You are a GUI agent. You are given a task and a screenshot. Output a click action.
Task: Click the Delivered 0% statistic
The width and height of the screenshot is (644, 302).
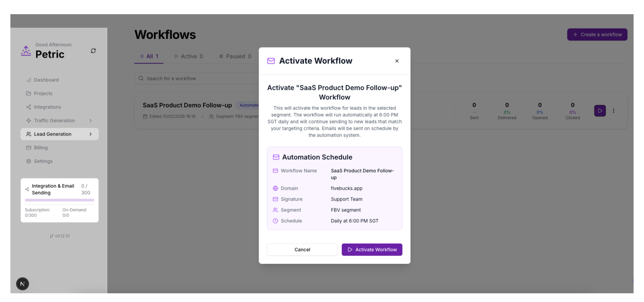click(507, 111)
